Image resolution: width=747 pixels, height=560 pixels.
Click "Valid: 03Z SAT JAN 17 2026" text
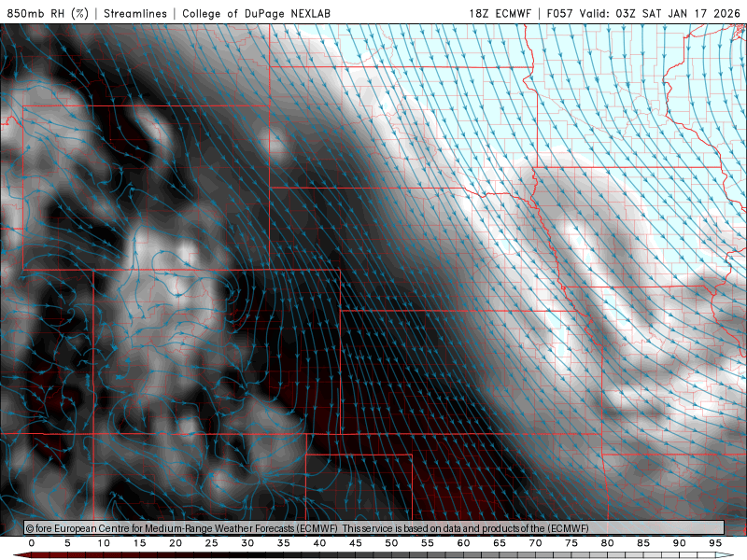[660, 13]
